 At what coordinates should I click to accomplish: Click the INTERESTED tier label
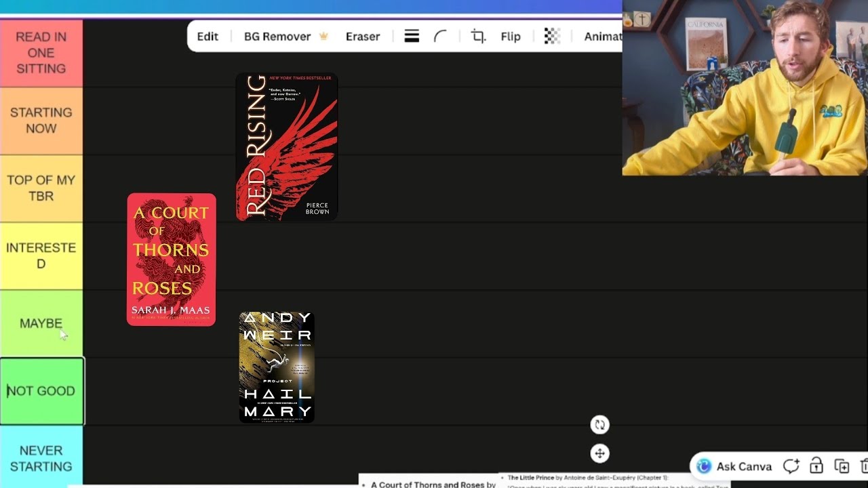coord(41,256)
